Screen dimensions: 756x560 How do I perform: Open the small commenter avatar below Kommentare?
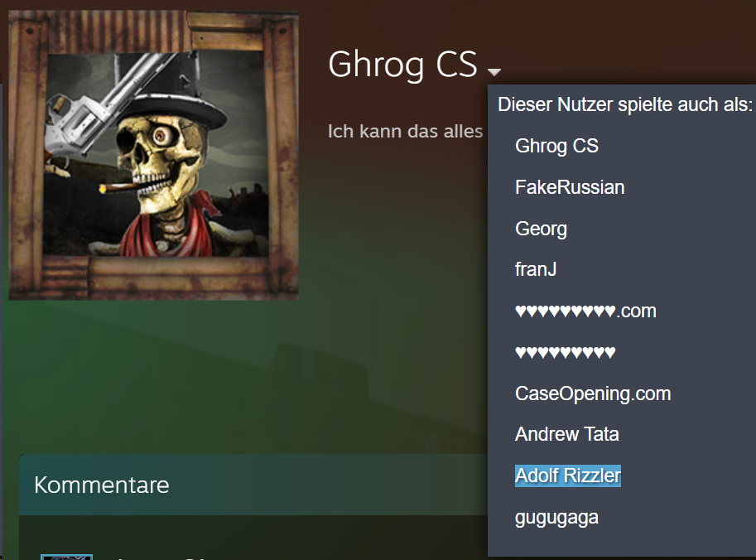[x=66, y=558]
